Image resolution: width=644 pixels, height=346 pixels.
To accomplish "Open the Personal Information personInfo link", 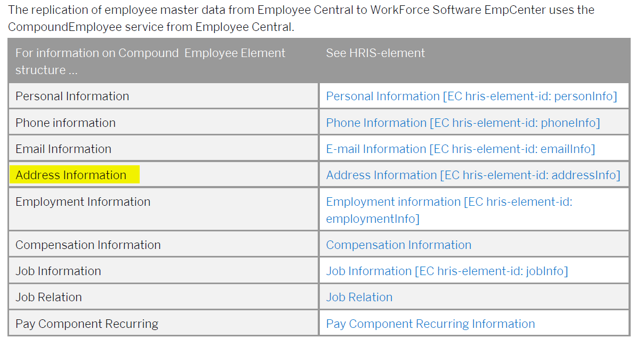I will (471, 96).
